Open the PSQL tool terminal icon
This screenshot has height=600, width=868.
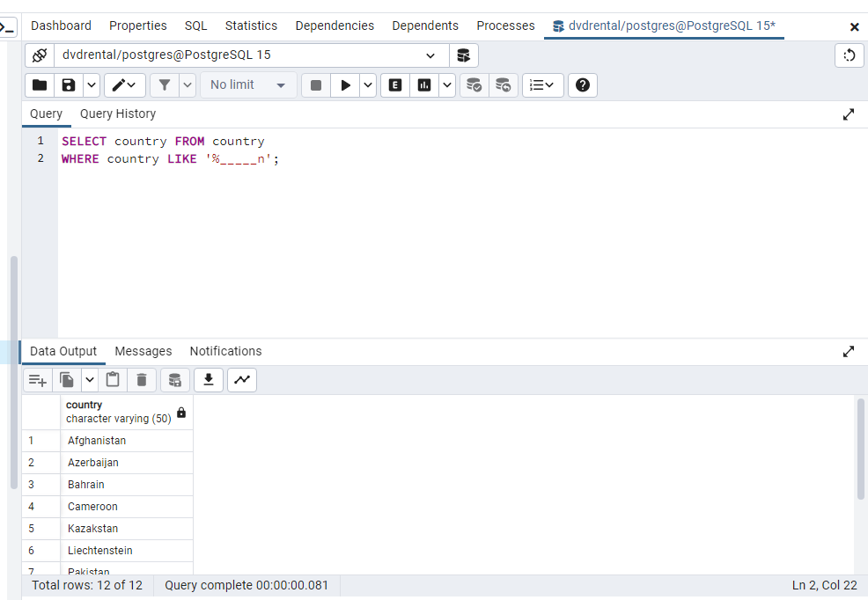8,26
